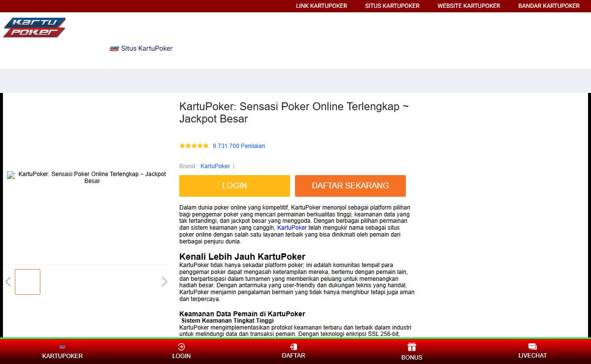Open the 9.731.700 Penilaian reviews link
The width and height of the screenshot is (591, 364).
pyautogui.click(x=239, y=146)
